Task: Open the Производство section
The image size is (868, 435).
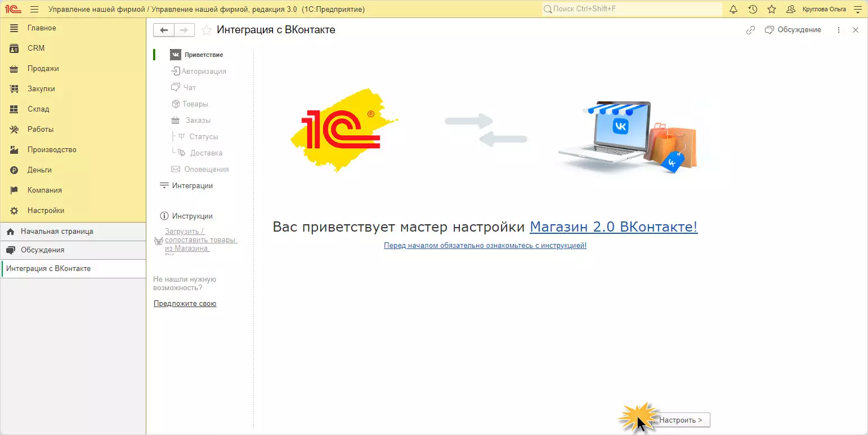Action: [73, 150]
